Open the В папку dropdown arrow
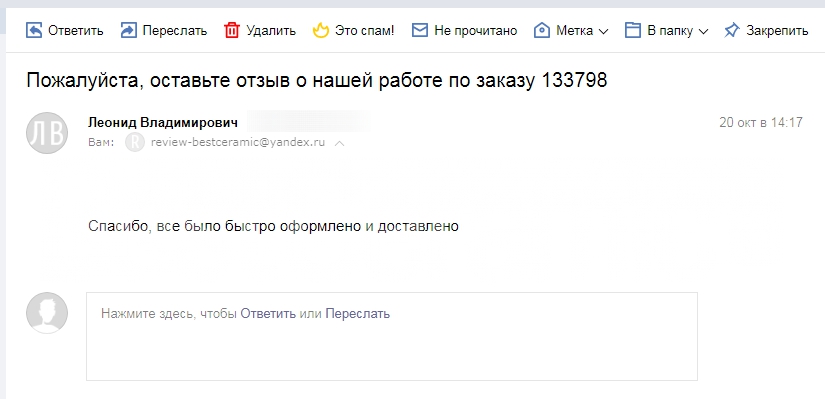This screenshot has width=825, height=399. (x=703, y=31)
